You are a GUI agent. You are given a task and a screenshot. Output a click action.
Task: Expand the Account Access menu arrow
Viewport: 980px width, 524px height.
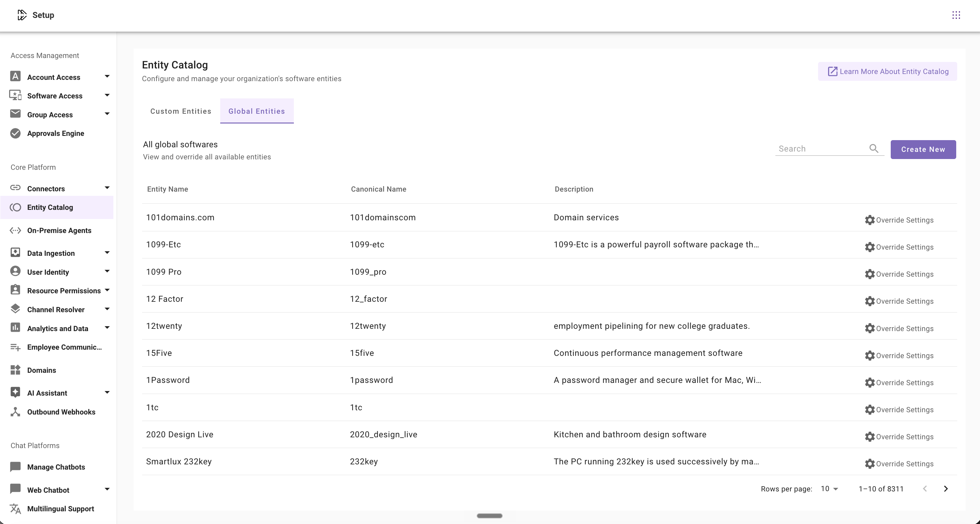[107, 77]
